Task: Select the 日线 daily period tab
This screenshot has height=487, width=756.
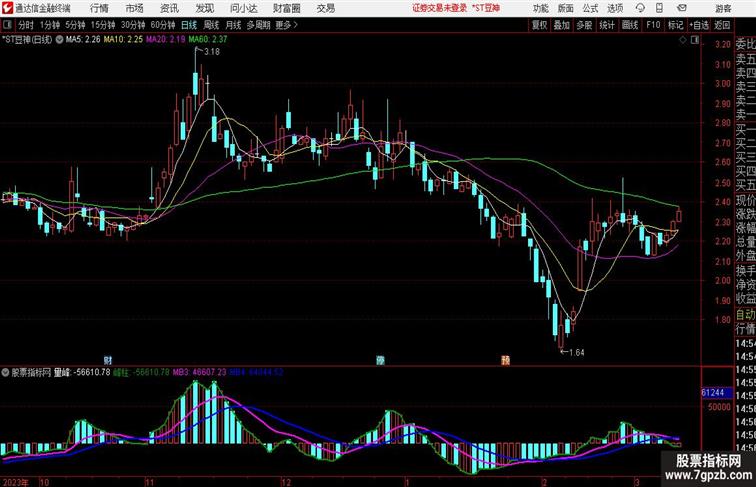Action: pyautogui.click(x=189, y=25)
